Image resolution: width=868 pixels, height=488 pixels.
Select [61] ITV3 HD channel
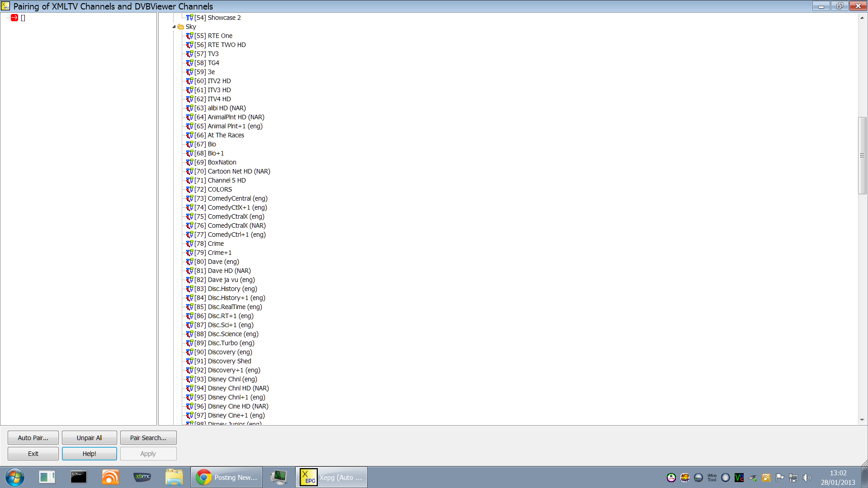click(212, 90)
